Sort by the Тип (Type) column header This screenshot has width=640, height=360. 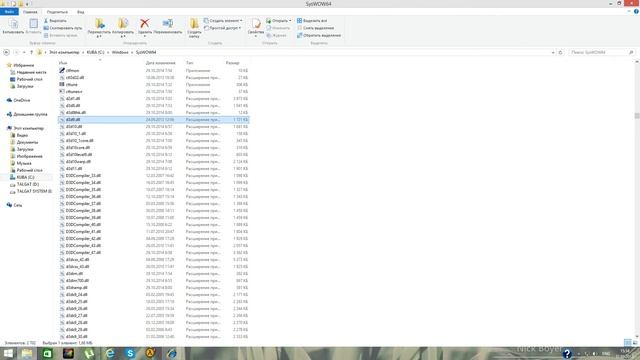[x=189, y=63]
